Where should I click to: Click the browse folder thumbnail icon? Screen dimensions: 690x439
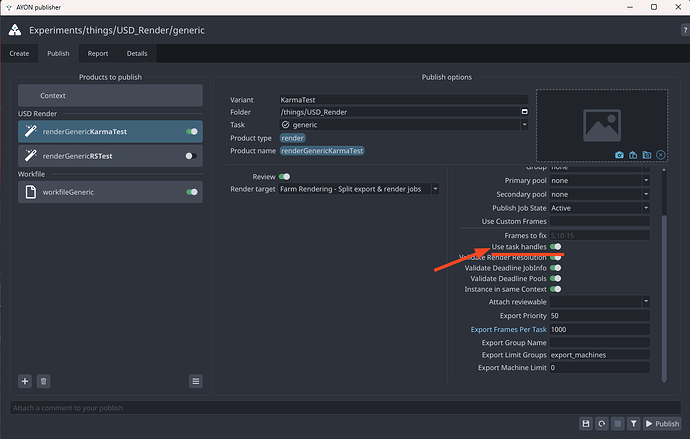click(647, 155)
